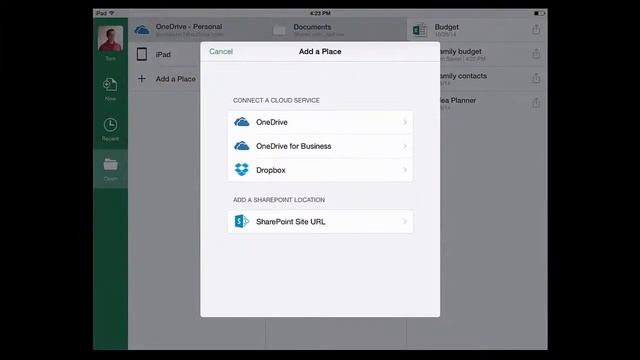Show Recent files from sidebar
This screenshot has width=640, height=360.
click(110, 129)
